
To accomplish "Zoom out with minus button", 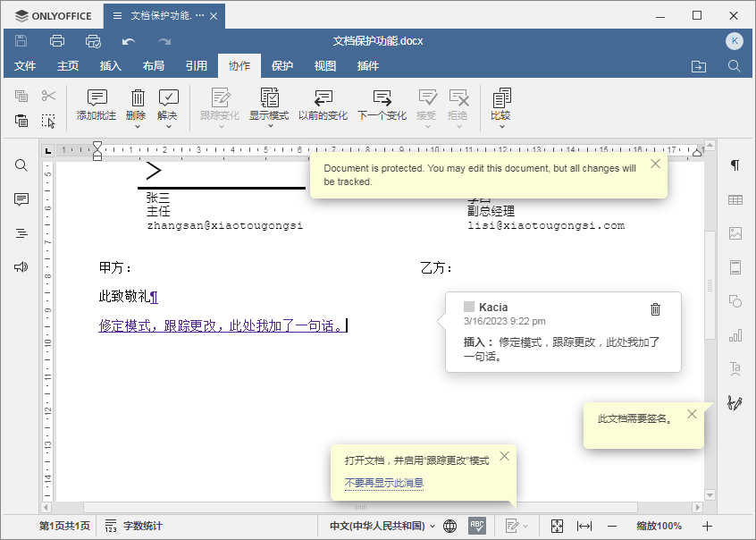I will (612, 526).
